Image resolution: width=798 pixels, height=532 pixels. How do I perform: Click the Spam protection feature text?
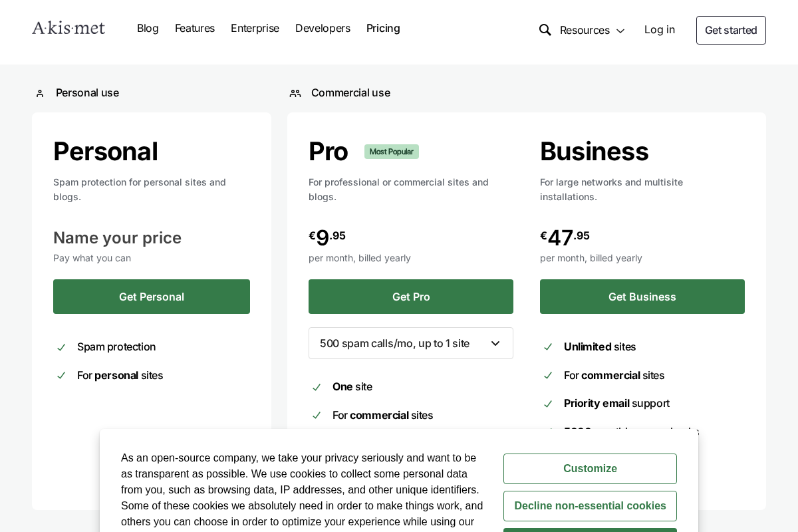coord(116,346)
